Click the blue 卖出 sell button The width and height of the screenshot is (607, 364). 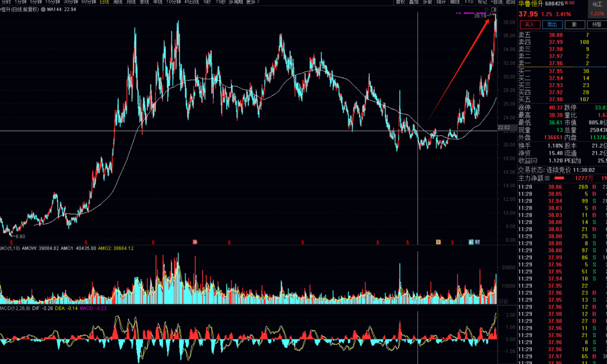coord(552,25)
